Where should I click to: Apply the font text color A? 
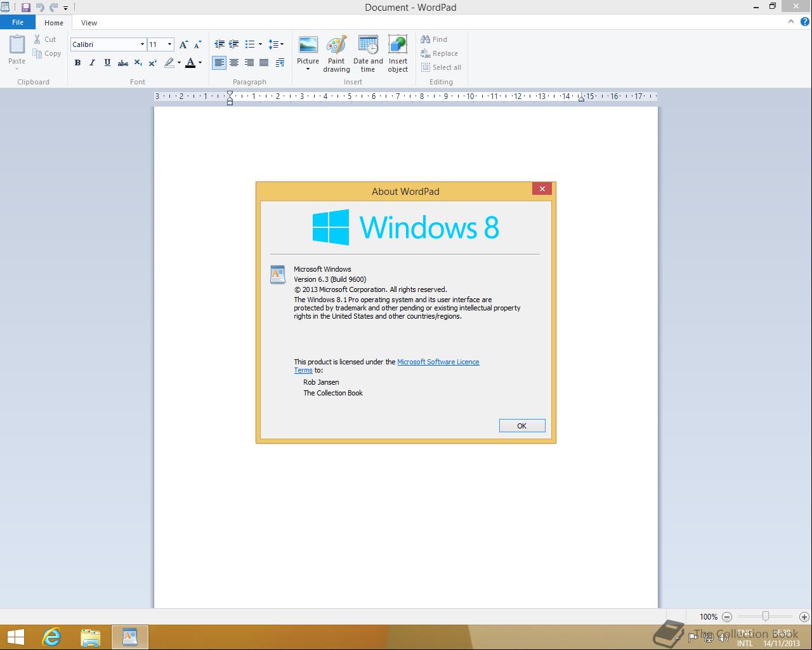pyautogui.click(x=190, y=62)
